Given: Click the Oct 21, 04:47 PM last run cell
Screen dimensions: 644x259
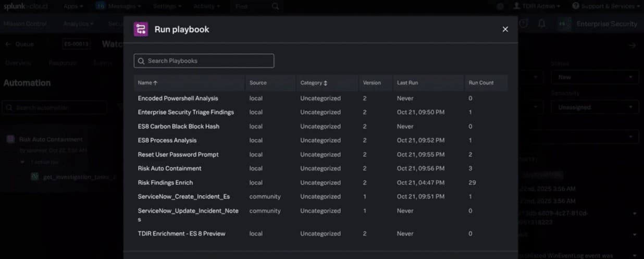Looking at the screenshot, I should [x=420, y=182].
